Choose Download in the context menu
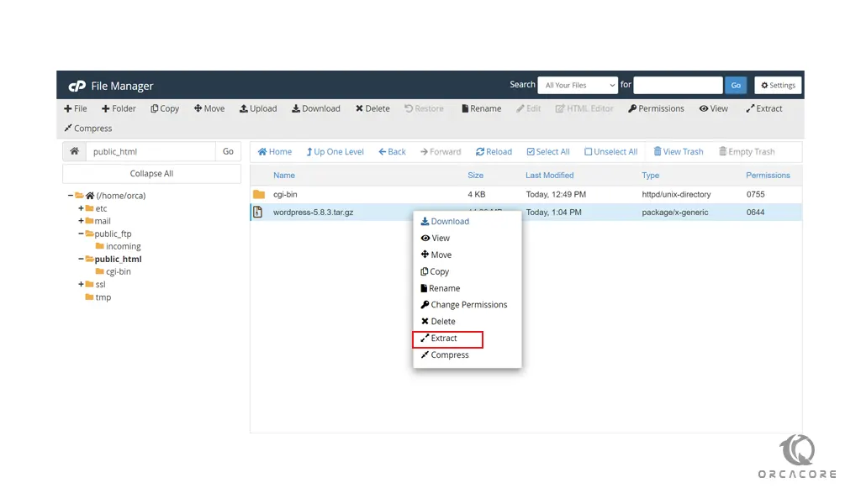Viewport: 861px width, 504px height. pos(445,222)
